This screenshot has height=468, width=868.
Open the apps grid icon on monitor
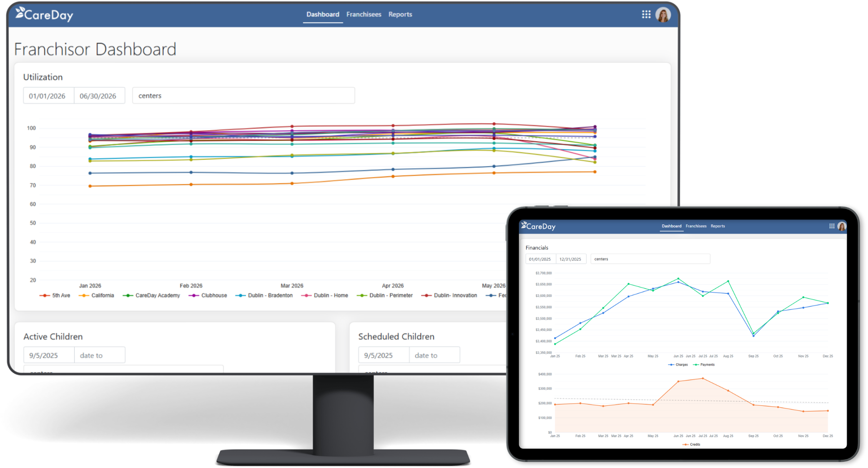[646, 15]
